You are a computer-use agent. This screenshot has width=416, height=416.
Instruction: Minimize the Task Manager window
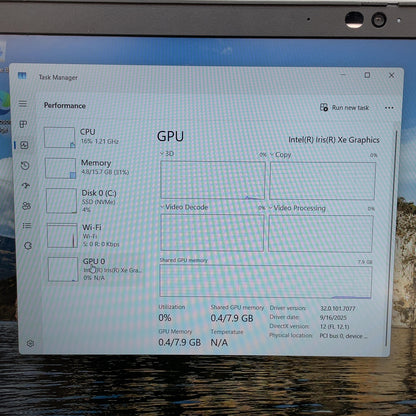pyautogui.click(x=343, y=75)
